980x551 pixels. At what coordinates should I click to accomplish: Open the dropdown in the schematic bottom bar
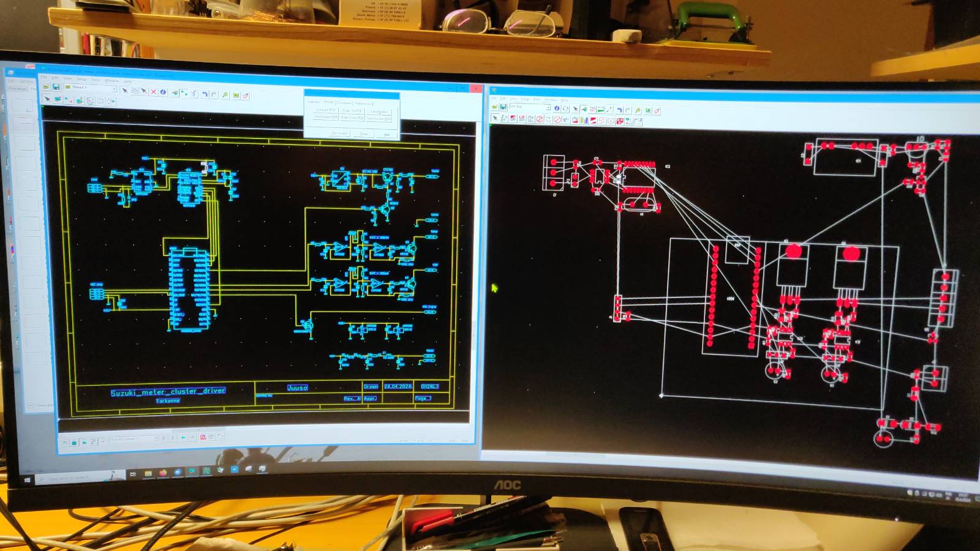pos(156,438)
